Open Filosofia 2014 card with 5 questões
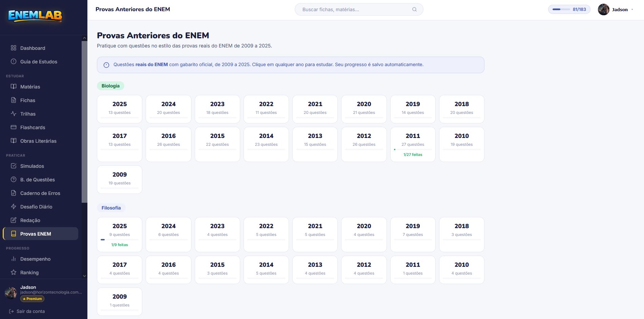Viewport: 644px width, 319px height. pyautogui.click(x=266, y=270)
